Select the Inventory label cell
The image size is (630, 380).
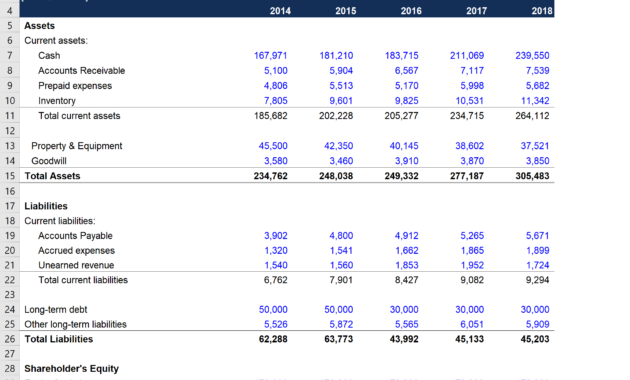57,101
